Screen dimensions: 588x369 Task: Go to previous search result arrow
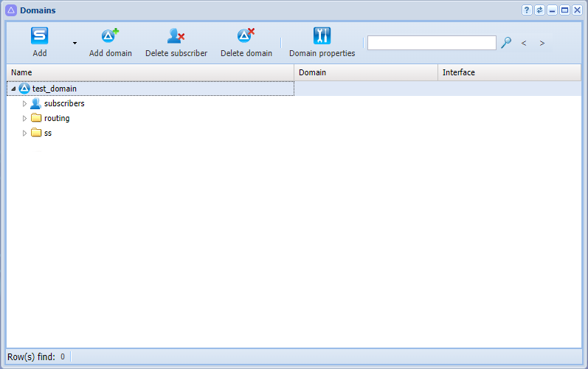pos(524,43)
